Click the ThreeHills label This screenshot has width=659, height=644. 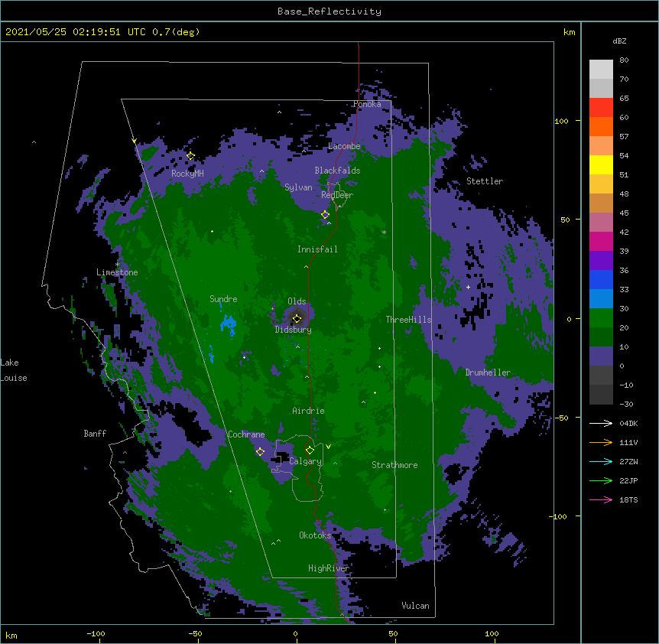(408, 320)
